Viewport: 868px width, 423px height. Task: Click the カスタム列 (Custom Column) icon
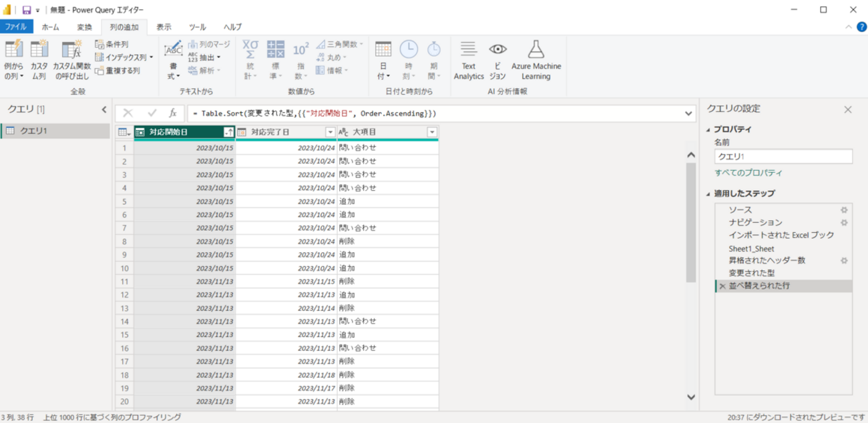pyautogui.click(x=39, y=51)
